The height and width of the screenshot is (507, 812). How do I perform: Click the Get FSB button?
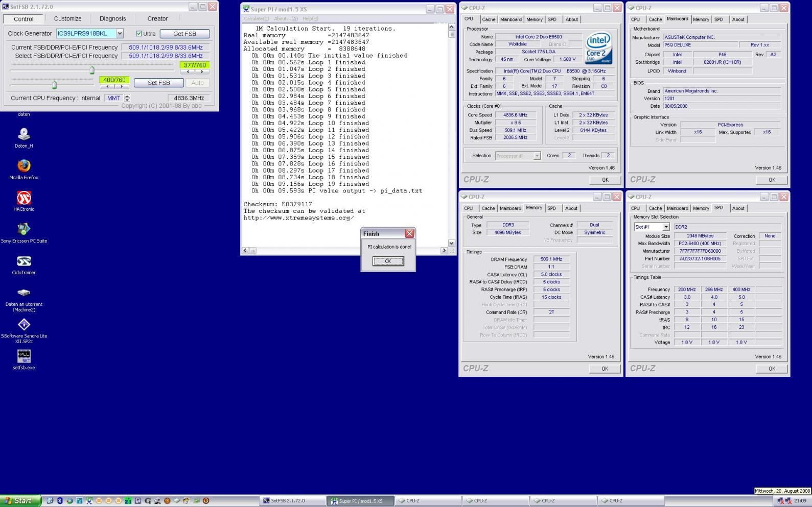click(184, 34)
